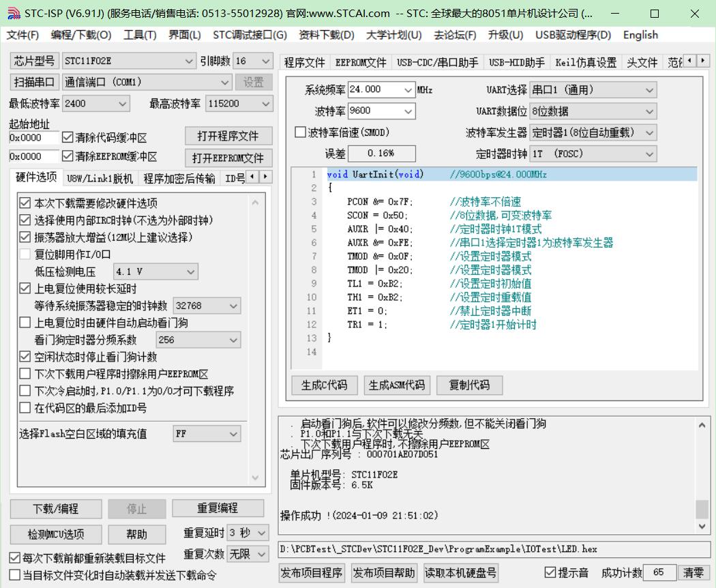Switch to the U8W/Link1脱机 tab
The height and width of the screenshot is (588, 716).
(100, 178)
